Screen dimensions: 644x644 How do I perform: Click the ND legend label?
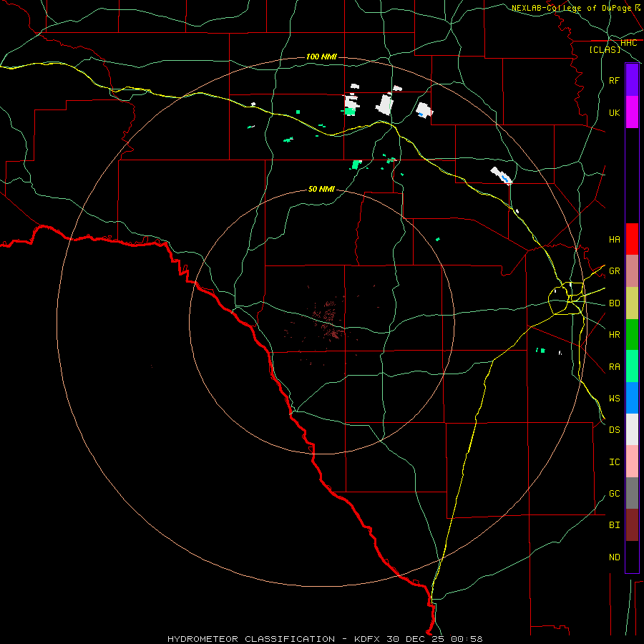click(615, 557)
